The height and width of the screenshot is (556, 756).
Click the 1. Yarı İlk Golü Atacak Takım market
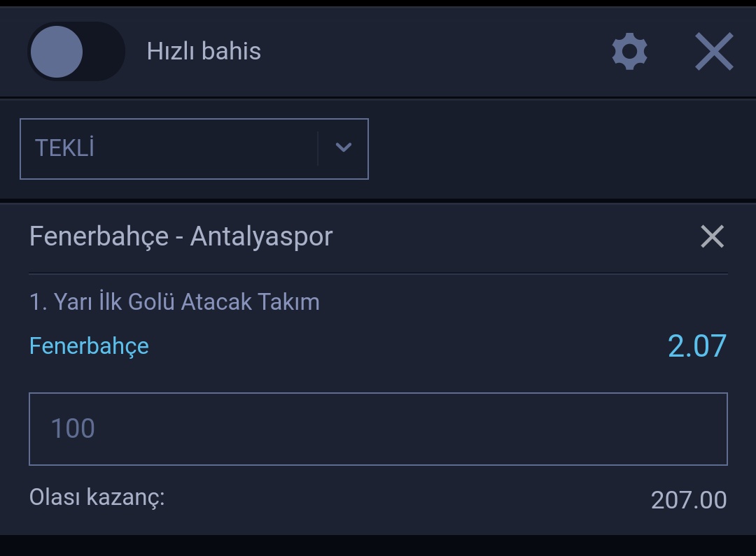pyautogui.click(x=174, y=301)
